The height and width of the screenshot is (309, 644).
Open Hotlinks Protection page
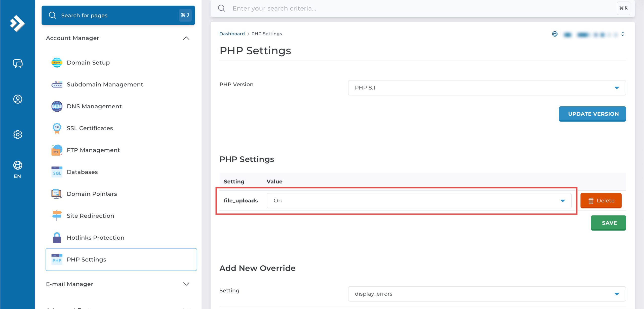coord(95,238)
